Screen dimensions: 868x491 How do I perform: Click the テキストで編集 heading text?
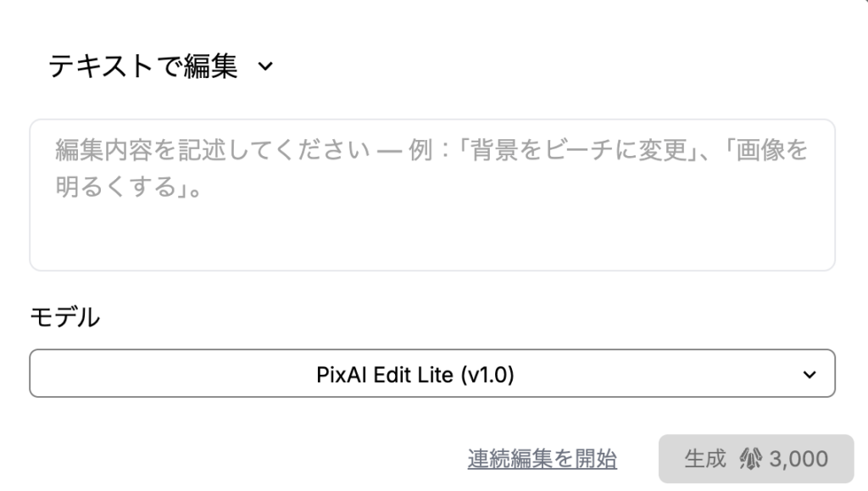(142, 67)
